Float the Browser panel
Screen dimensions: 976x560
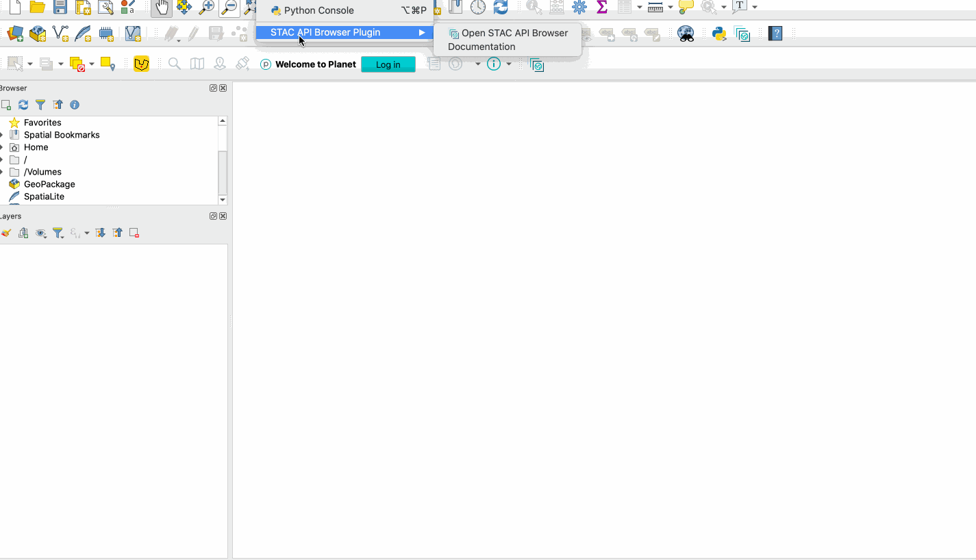click(213, 88)
